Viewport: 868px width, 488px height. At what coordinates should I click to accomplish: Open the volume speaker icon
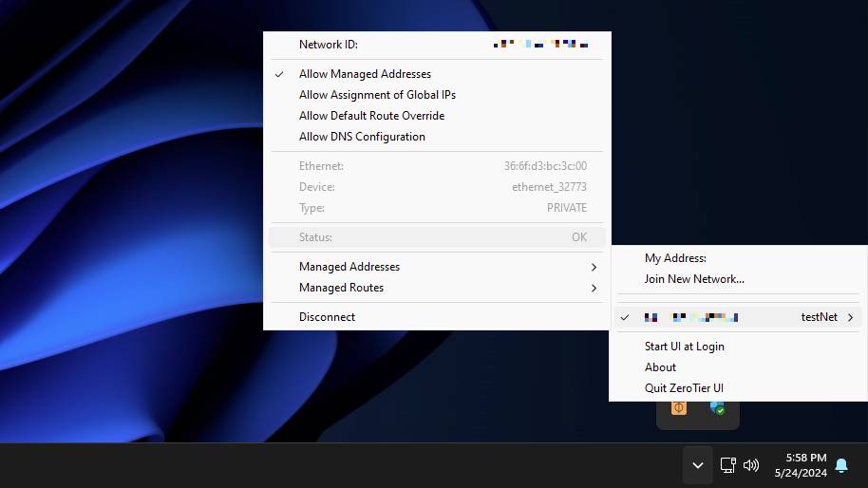click(x=750, y=465)
